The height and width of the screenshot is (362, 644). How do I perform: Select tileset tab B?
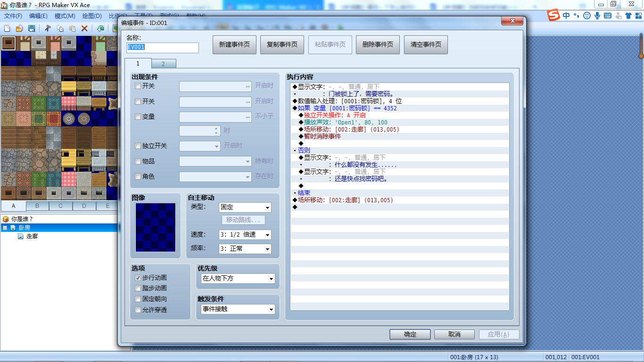tap(37, 206)
